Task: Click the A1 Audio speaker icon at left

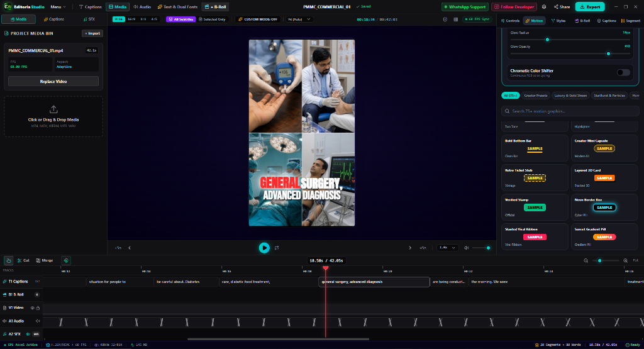Action: tap(5, 321)
